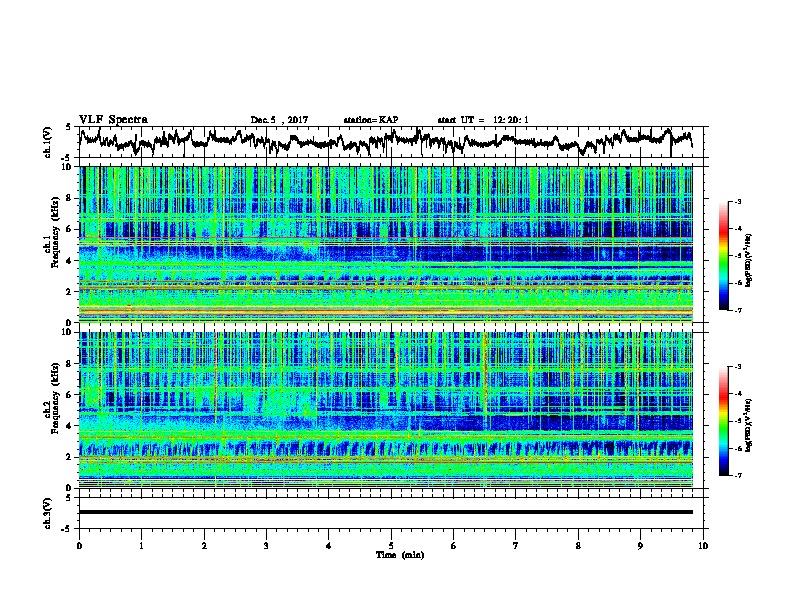
Task: Click the "5" tick of ch.1(V) axis
Action: click(x=68, y=127)
